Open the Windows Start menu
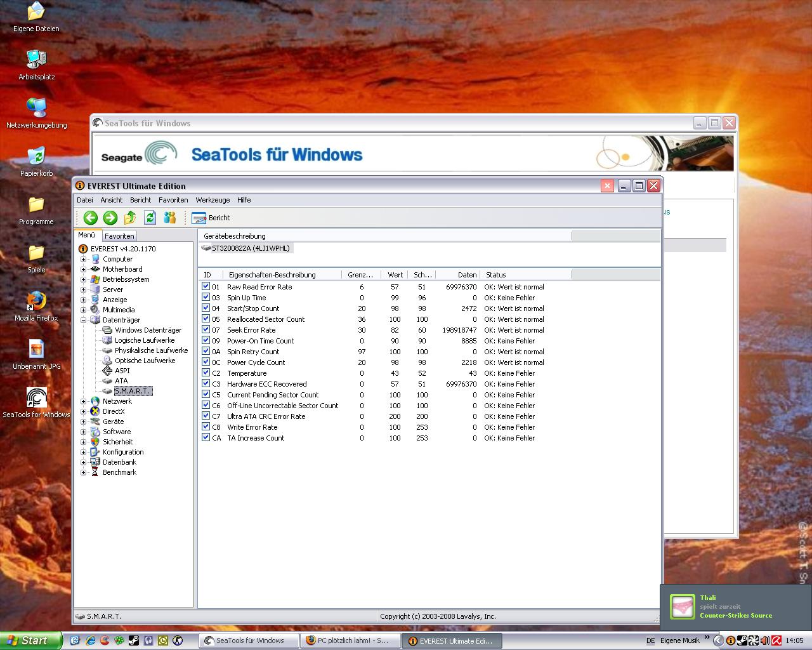The height and width of the screenshot is (650, 812). click(30, 641)
